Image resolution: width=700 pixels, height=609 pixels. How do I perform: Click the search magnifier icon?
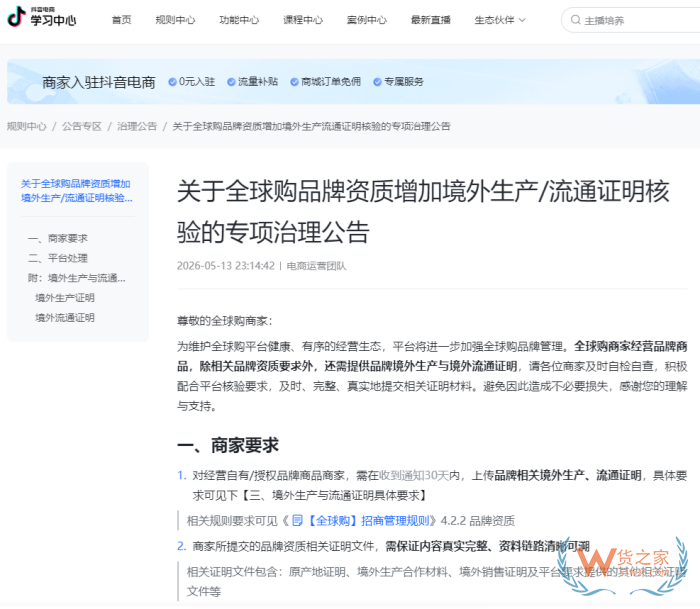575,20
